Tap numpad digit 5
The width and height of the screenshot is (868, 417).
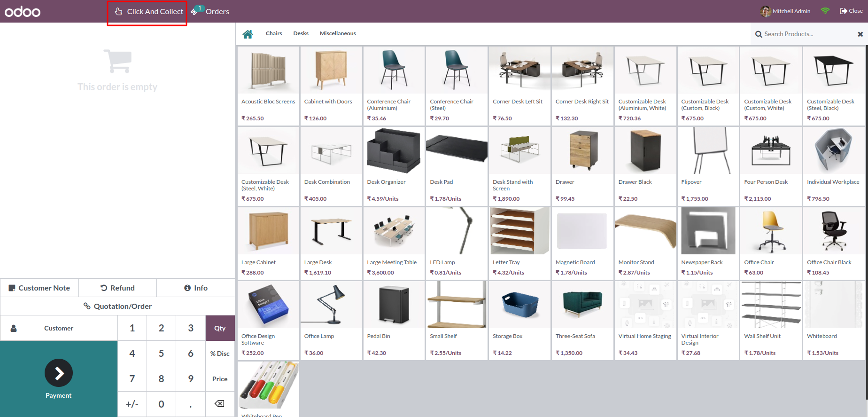pos(161,354)
